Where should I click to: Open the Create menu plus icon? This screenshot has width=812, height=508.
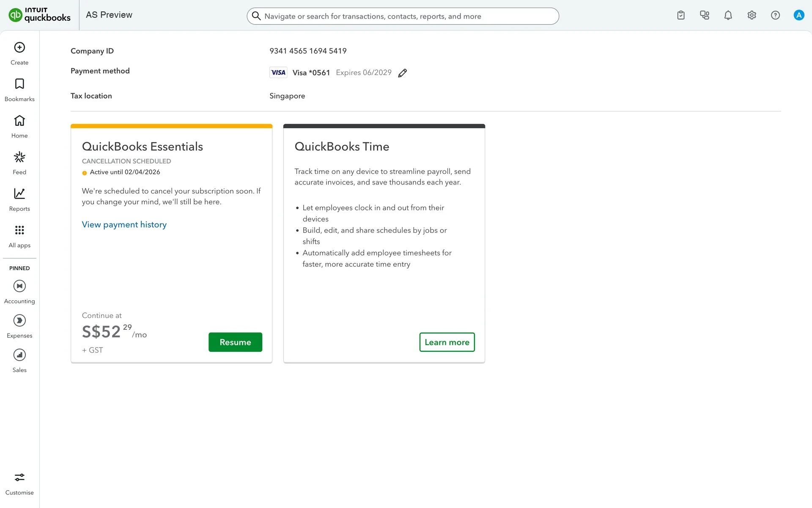(19, 47)
